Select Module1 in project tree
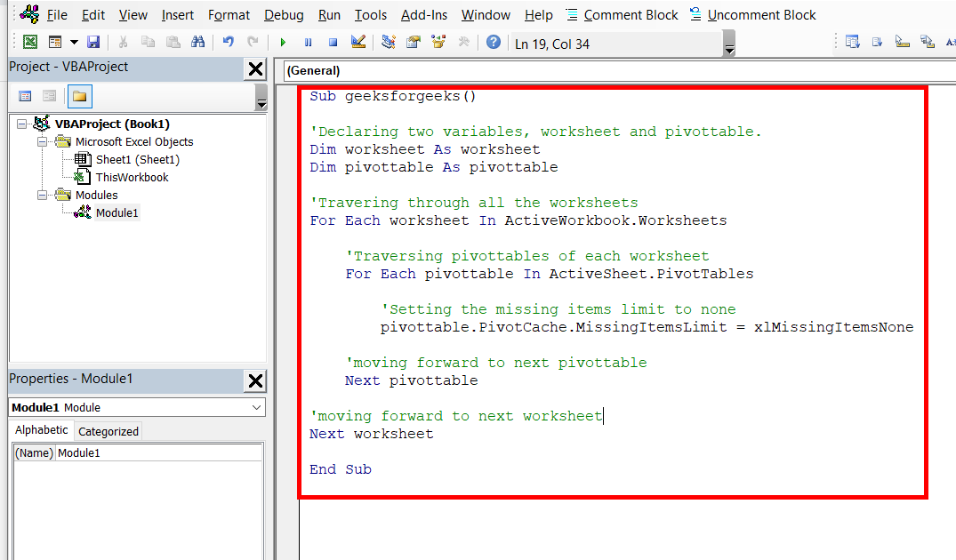Viewport: 956px width, 560px height. 117,212
